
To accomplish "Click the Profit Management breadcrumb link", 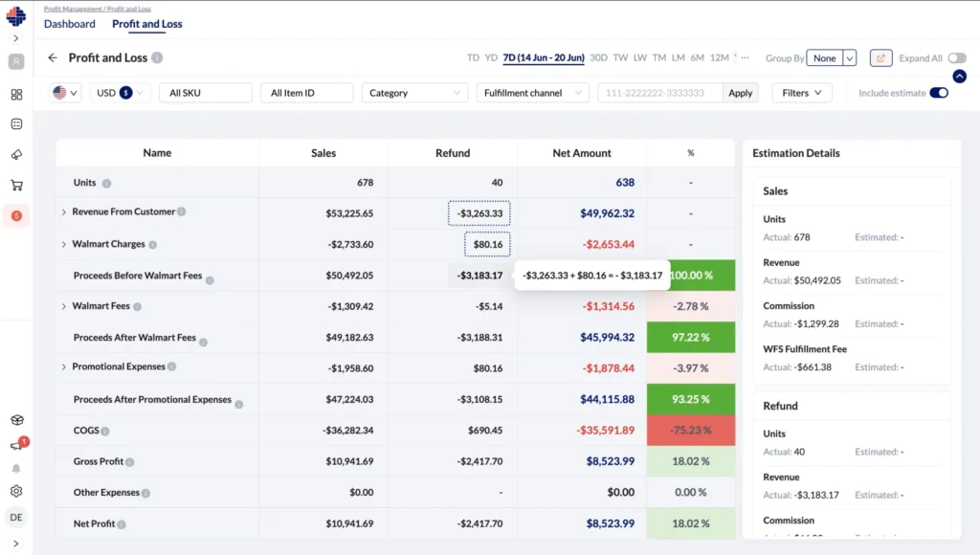I will (72, 9).
